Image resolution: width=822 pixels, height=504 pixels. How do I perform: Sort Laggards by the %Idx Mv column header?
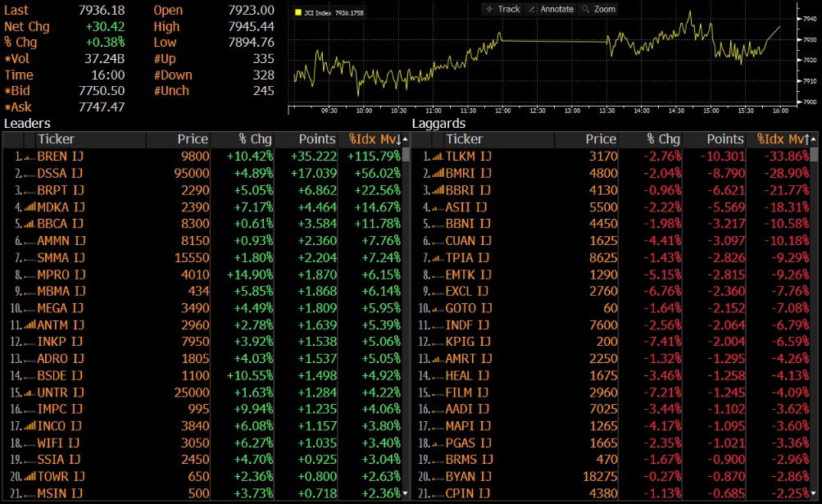pyautogui.click(x=783, y=139)
